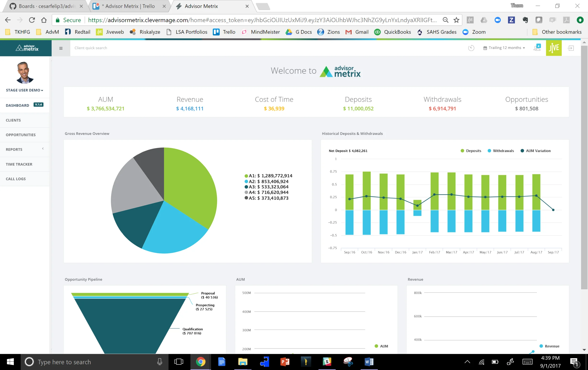Open File Explorer from the taskbar
The image size is (588, 370).
click(x=243, y=362)
